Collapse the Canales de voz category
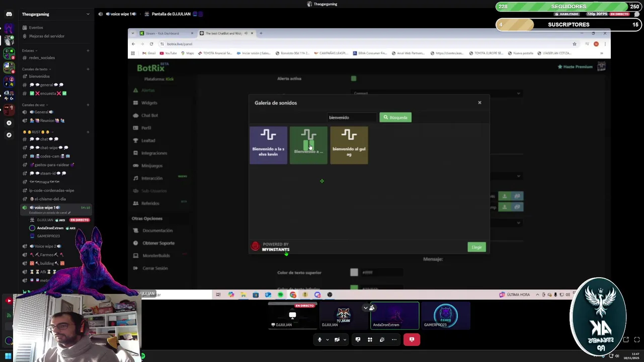 pyautogui.click(x=34, y=105)
